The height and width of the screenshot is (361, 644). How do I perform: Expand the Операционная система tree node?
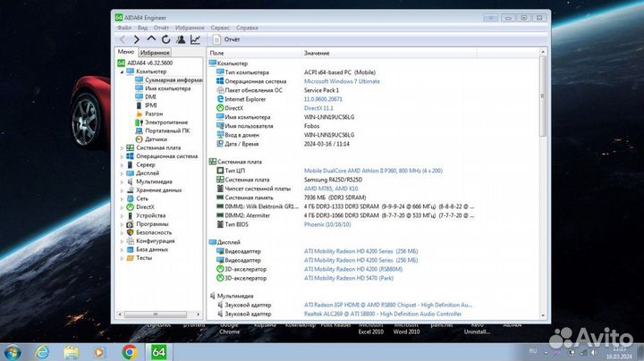pos(122,156)
